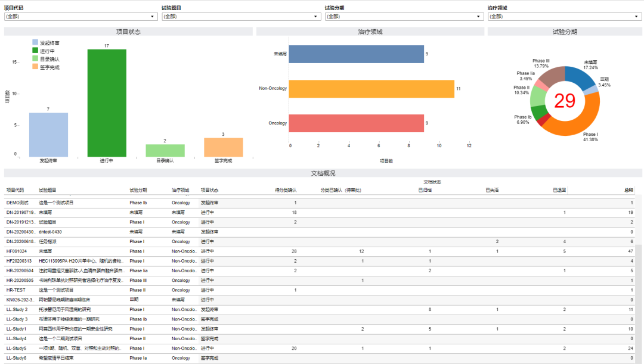
Task: Click the 签字完成 legend color swatch
Action: pos(35,67)
